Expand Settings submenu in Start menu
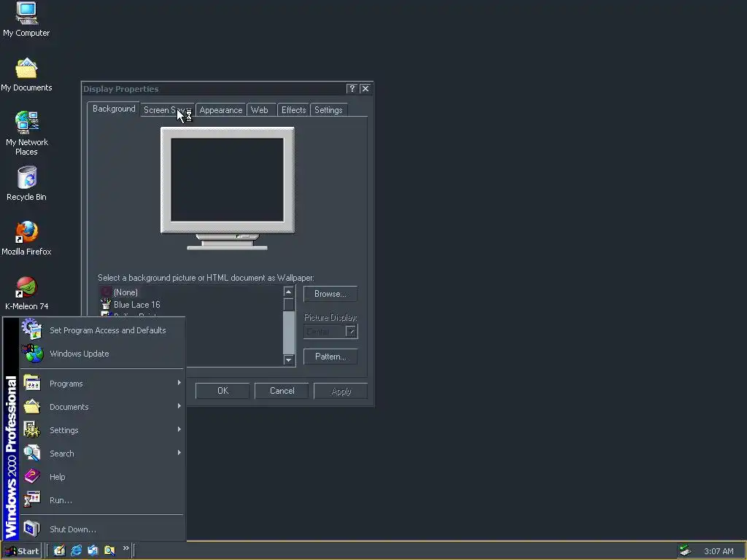The height and width of the screenshot is (560, 747). pos(101,430)
